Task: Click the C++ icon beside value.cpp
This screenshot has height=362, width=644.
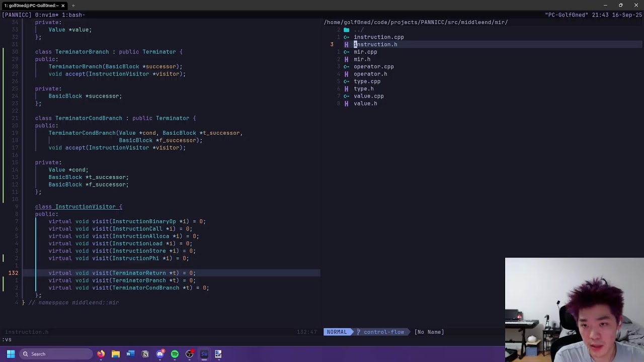Action: click(347, 96)
